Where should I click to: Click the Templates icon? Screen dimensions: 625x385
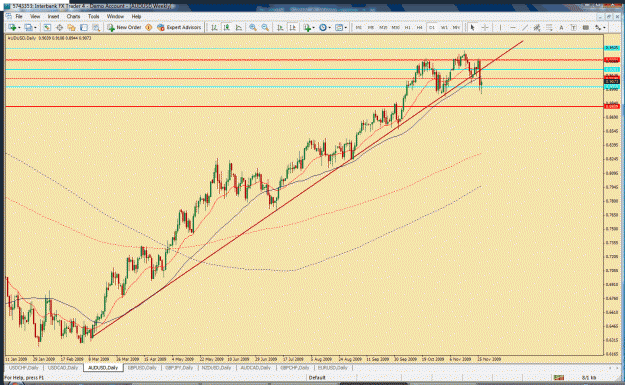[339, 28]
